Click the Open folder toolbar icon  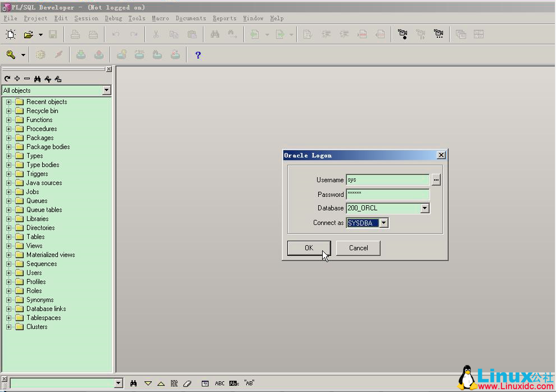point(28,35)
